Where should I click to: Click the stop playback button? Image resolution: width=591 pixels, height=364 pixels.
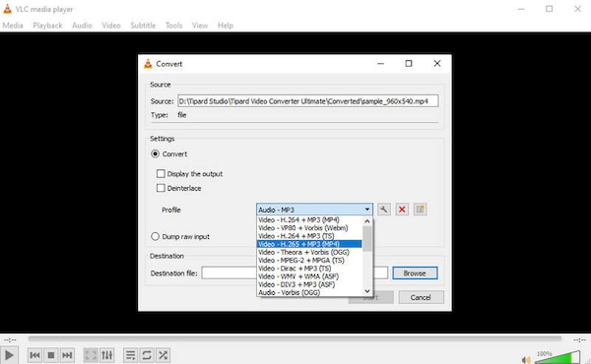[51, 355]
